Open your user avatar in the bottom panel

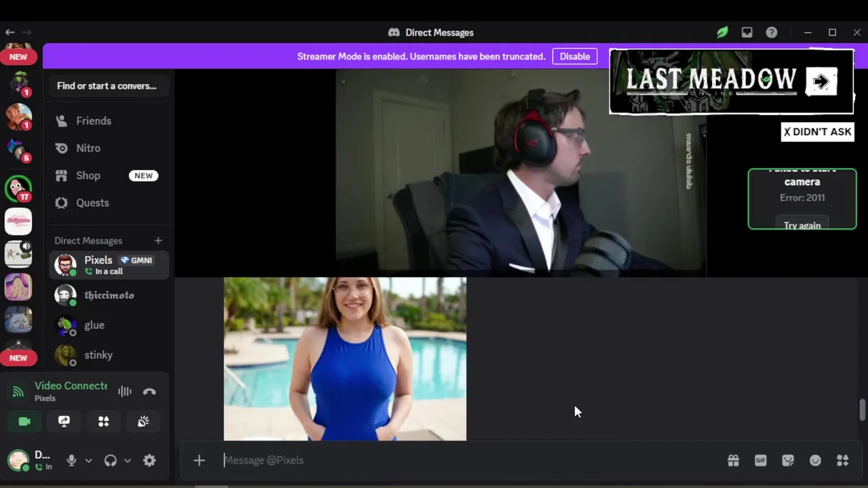18,460
